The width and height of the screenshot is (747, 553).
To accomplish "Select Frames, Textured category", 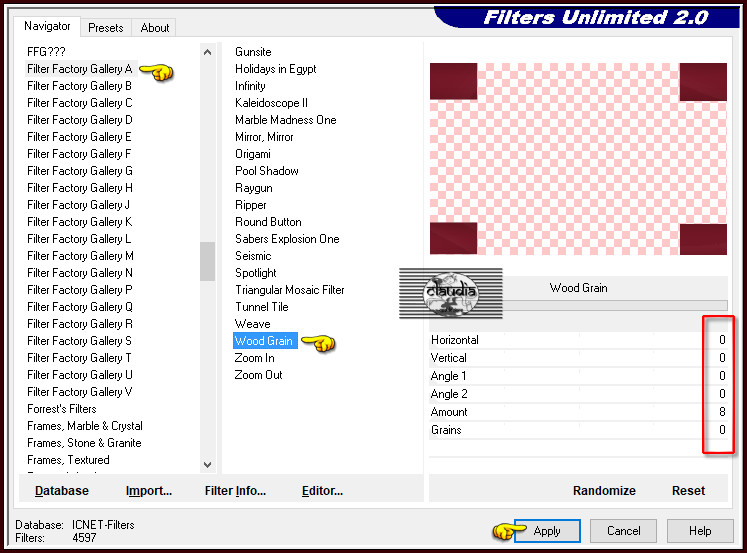I will pos(68,460).
